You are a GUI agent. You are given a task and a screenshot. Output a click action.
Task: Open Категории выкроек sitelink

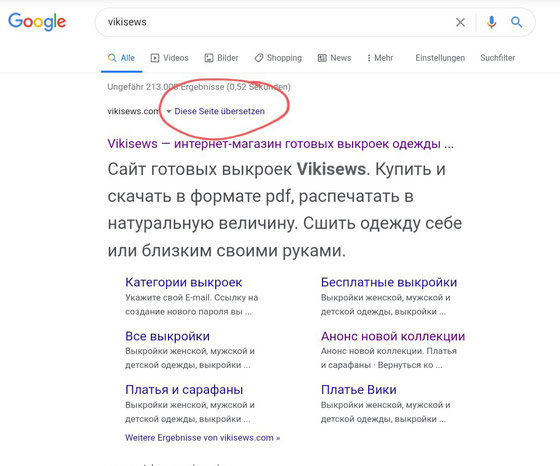coord(184,282)
